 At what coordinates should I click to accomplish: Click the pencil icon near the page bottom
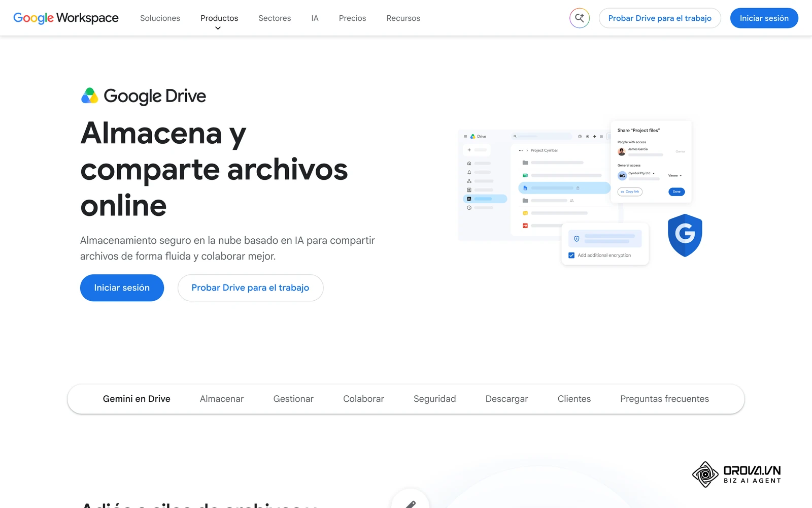click(410, 503)
